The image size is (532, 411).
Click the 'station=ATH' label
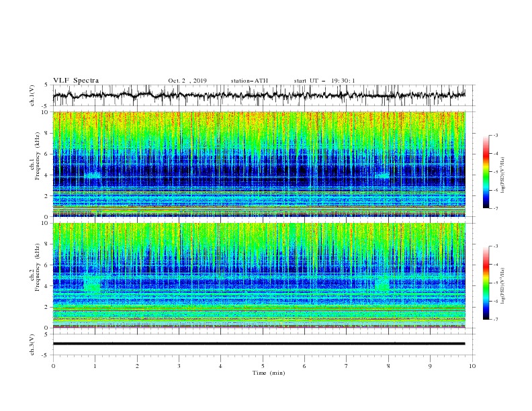(x=249, y=81)
